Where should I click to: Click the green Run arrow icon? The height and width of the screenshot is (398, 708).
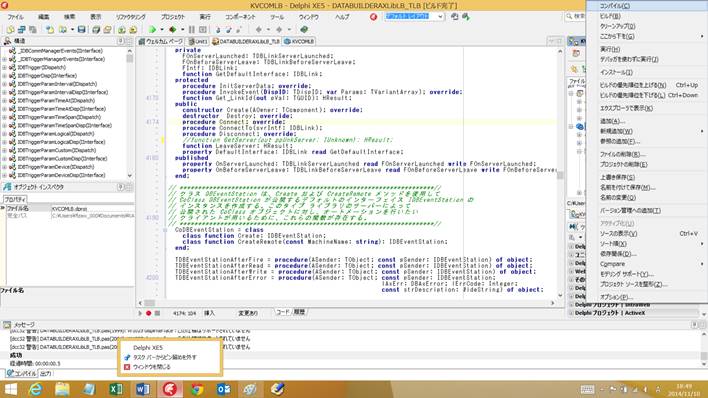(152, 30)
